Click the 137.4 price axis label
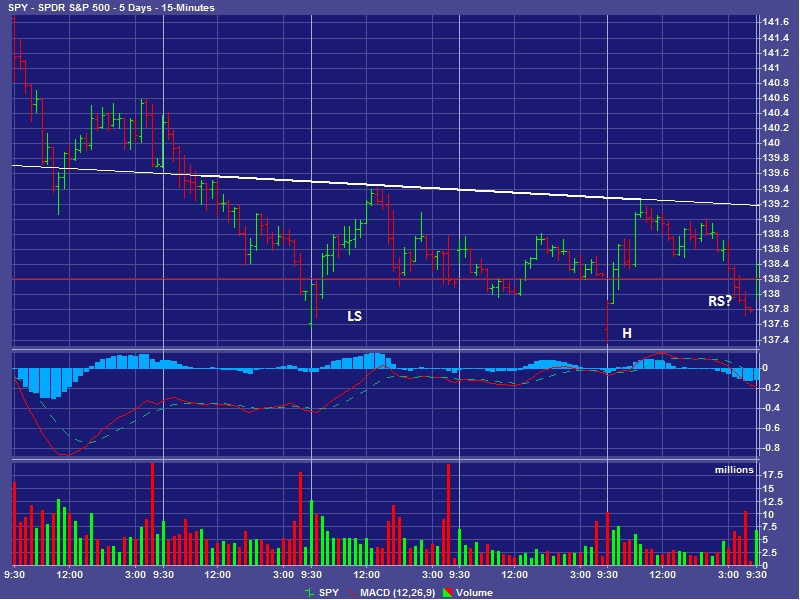 (x=776, y=339)
